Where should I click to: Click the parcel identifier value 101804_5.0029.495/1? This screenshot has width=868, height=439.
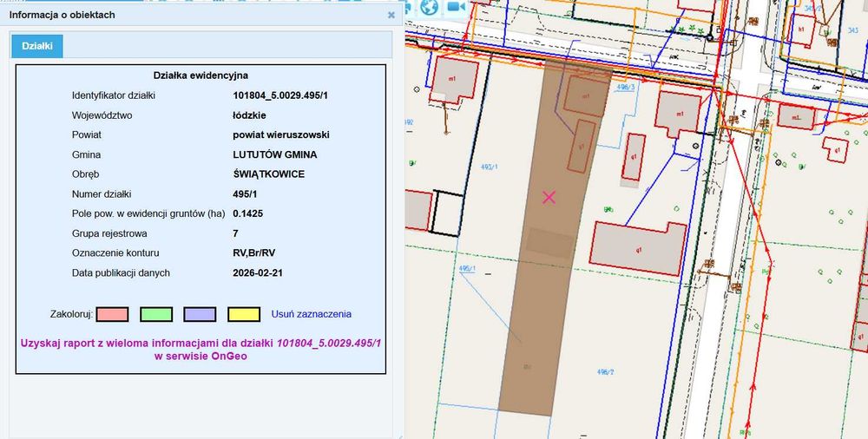(x=280, y=95)
